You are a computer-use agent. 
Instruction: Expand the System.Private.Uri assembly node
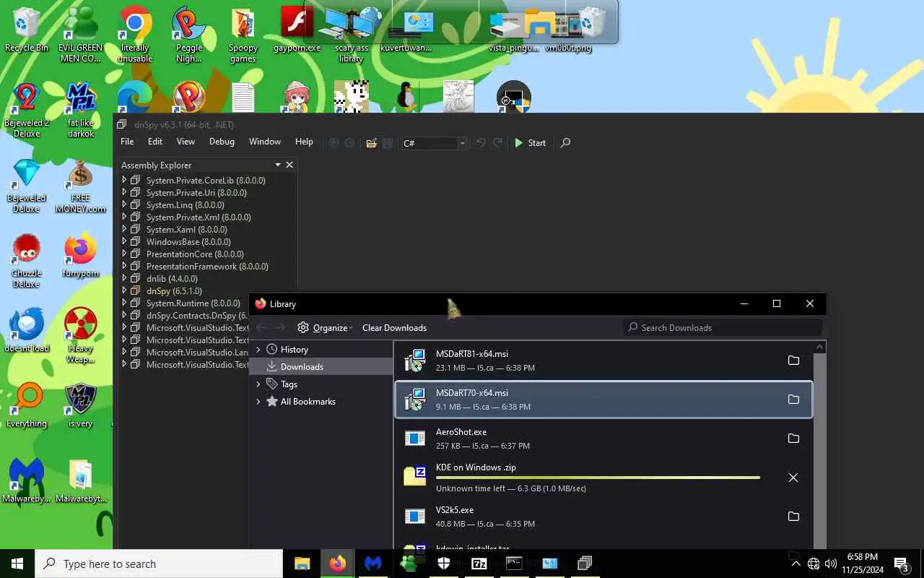(124, 192)
